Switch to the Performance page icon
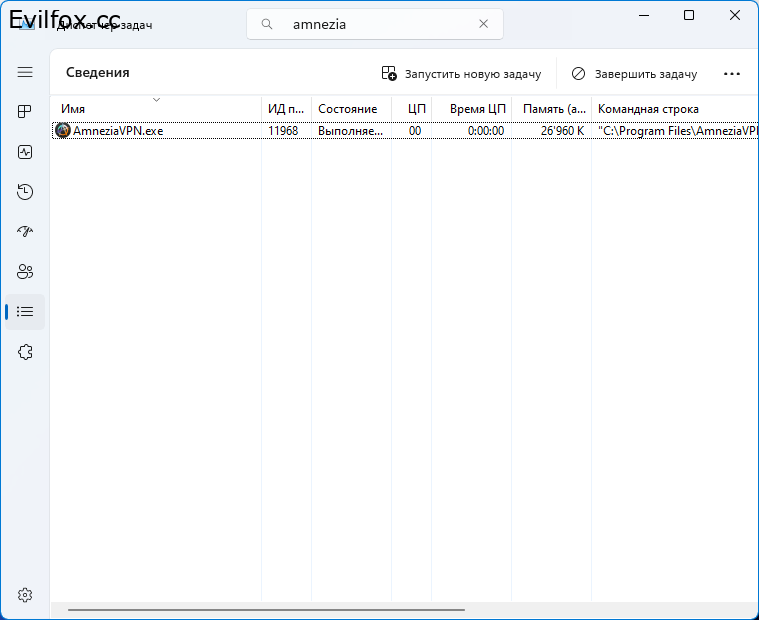 point(25,152)
